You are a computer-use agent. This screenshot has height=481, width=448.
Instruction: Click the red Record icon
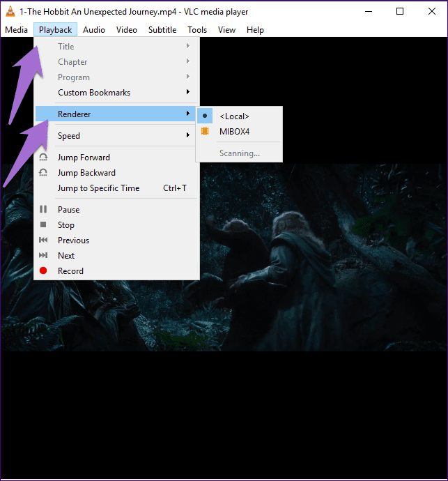(43, 270)
